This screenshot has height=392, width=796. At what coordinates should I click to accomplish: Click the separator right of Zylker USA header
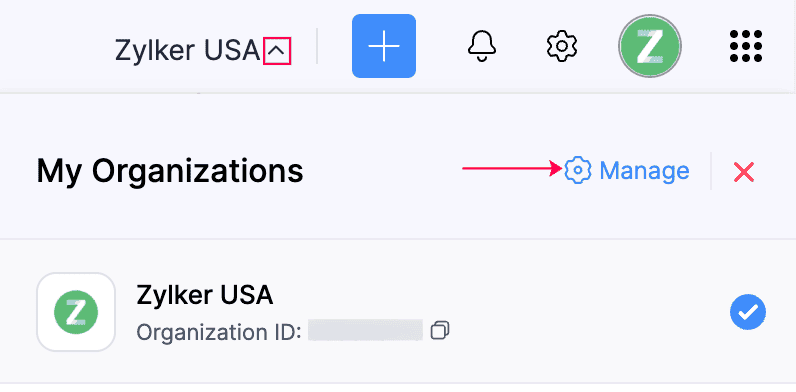click(x=317, y=46)
